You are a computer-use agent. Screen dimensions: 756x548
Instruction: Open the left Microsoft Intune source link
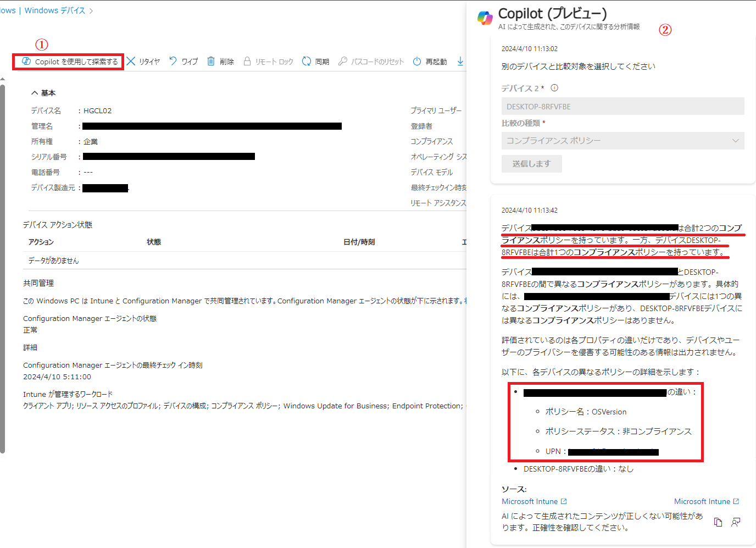click(530, 501)
